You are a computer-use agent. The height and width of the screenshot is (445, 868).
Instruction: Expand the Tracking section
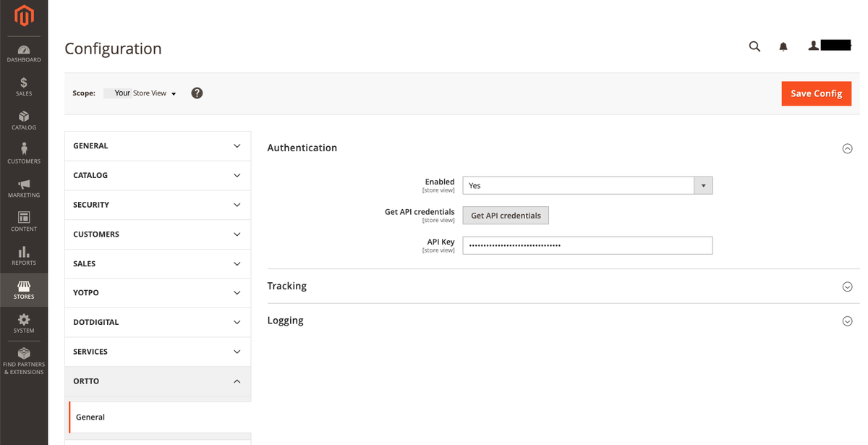847,287
